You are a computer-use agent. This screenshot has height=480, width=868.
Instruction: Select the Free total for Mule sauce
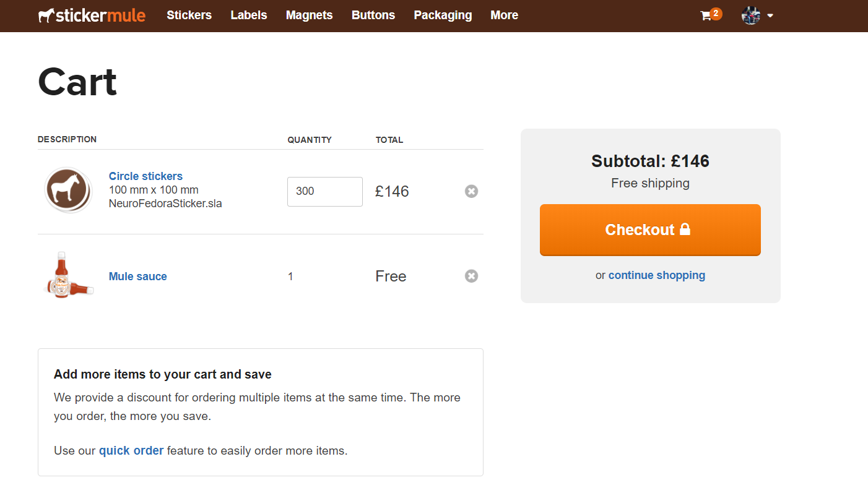pos(391,276)
